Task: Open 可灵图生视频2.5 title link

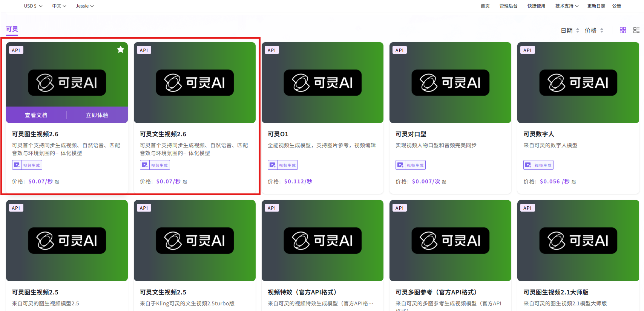Action: point(35,292)
